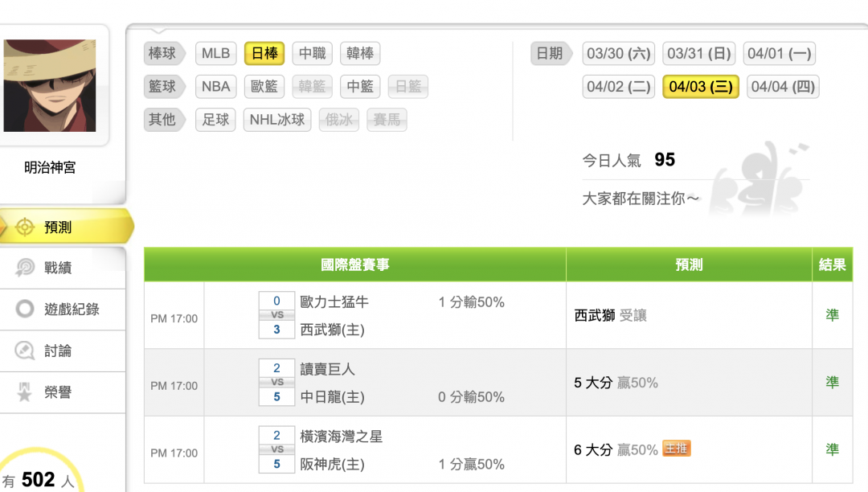Image resolution: width=868 pixels, height=492 pixels.
Task: Click 0 分輸50% handicap for 中日龍
Action: point(471,397)
